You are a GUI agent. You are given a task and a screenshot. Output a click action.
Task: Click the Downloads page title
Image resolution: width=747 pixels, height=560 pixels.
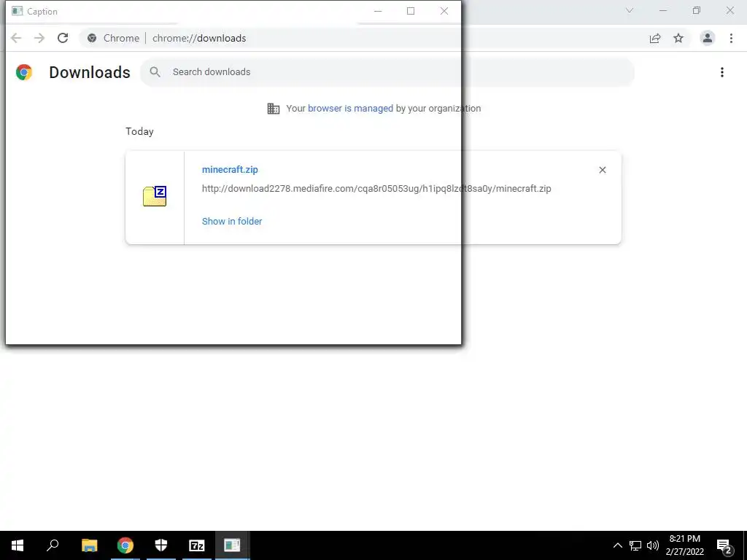(x=90, y=72)
